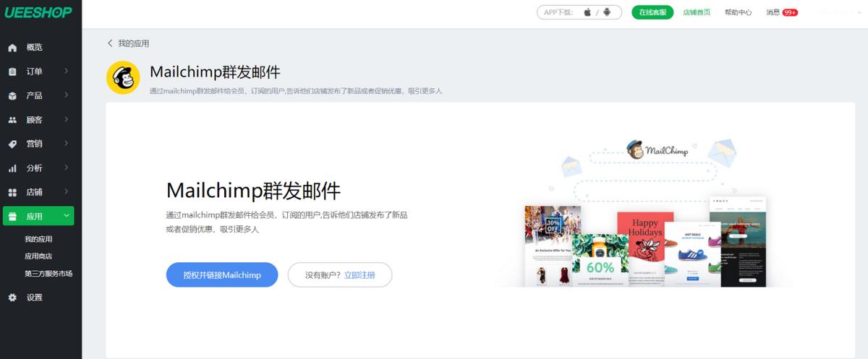Expand the 订单 submenu arrow
Viewport: 868px width, 359px height.
tap(66, 72)
